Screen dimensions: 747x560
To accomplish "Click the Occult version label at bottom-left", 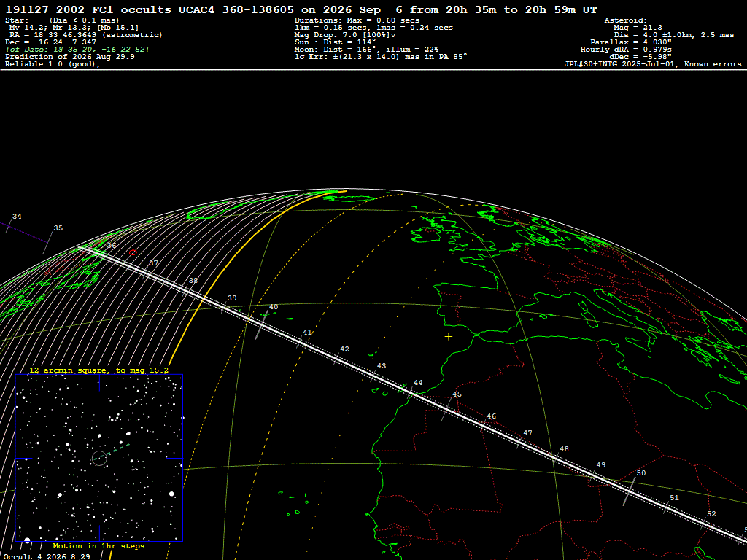I will coord(47,556).
